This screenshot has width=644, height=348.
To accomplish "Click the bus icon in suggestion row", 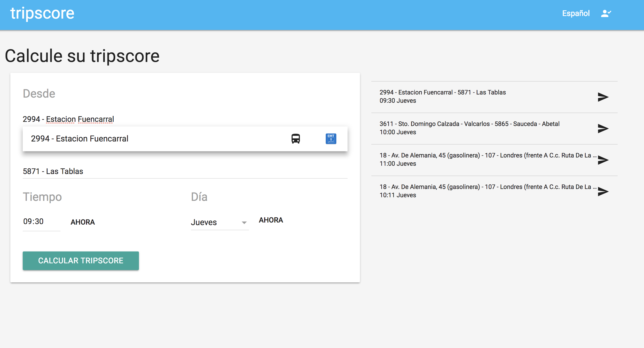I will pyautogui.click(x=296, y=139).
